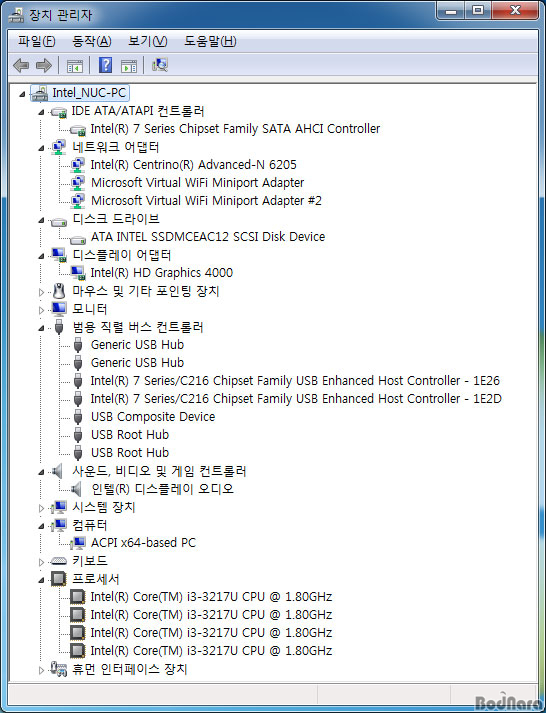Click the Back arrow toolbar icon
This screenshot has height=713, width=546.
21,65
